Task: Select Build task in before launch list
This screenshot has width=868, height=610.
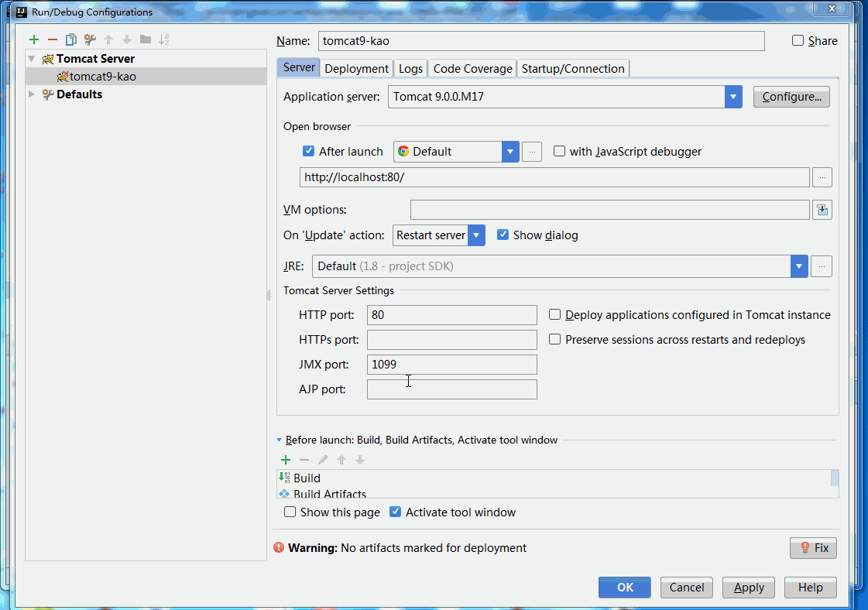Action: [x=554, y=478]
